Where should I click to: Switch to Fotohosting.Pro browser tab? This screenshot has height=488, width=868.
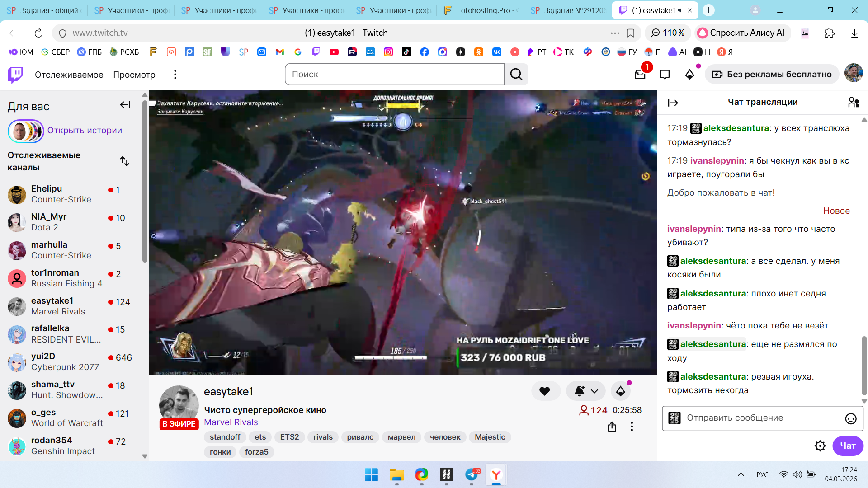click(x=481, y=10)
